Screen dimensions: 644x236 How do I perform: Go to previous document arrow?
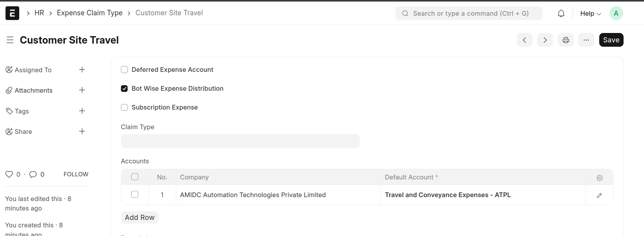click(524, 40)
